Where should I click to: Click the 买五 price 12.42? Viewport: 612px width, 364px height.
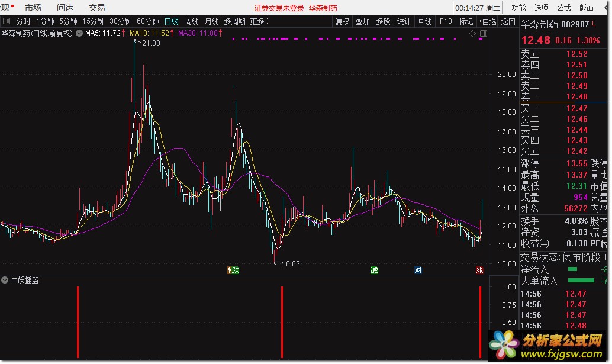point(576,151)
